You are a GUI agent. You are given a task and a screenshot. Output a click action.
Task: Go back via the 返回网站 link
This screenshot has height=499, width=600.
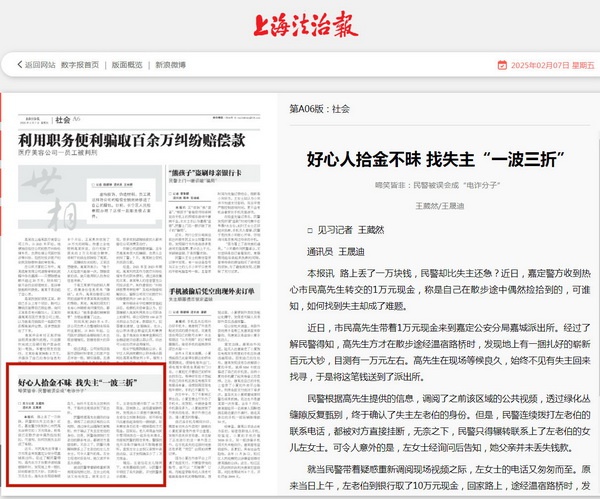coord(40,65)
